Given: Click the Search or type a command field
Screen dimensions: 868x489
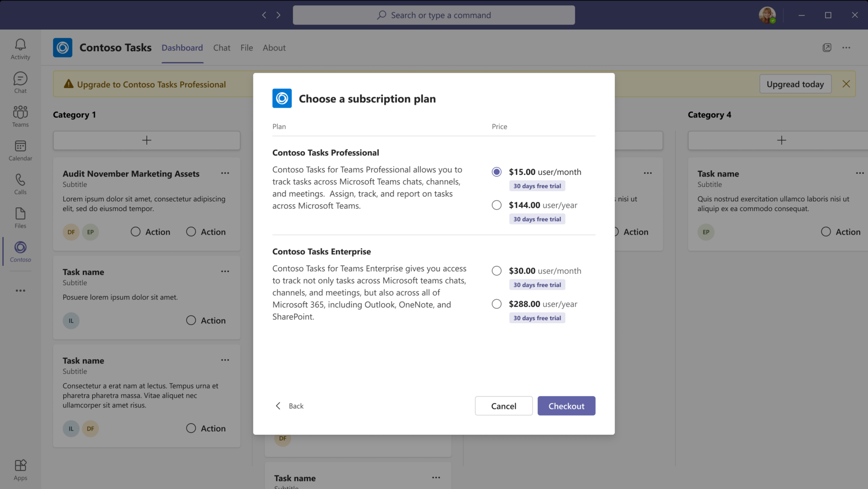Looking at the screenshot, I should tap(434, 15).
